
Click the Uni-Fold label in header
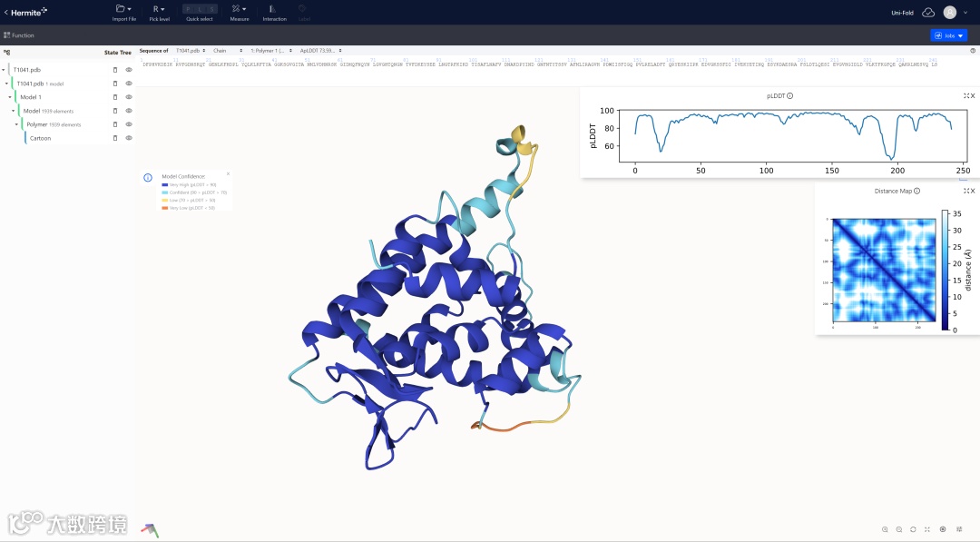click(x=902, y=13)
